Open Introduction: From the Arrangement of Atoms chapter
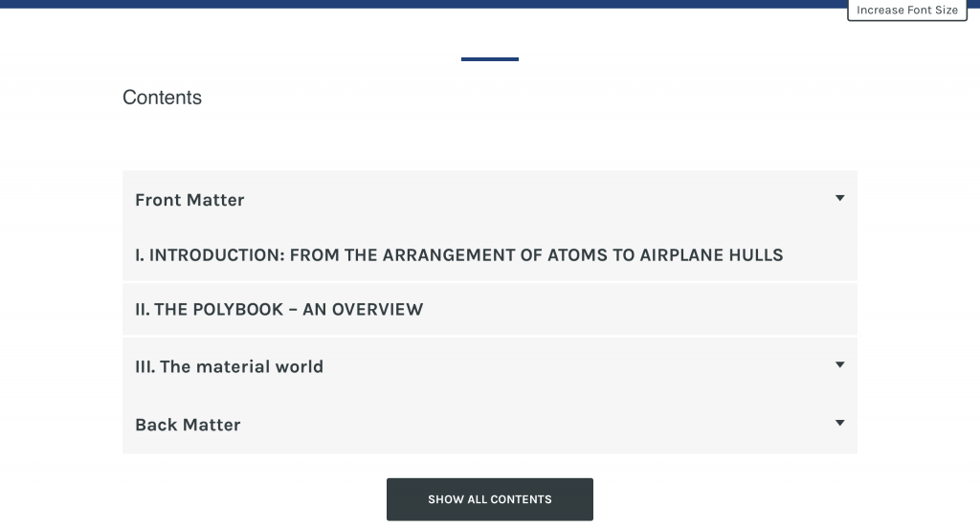The height and width of the screenshot is (527, 980). pyautogui.click(x=458, y=254)
